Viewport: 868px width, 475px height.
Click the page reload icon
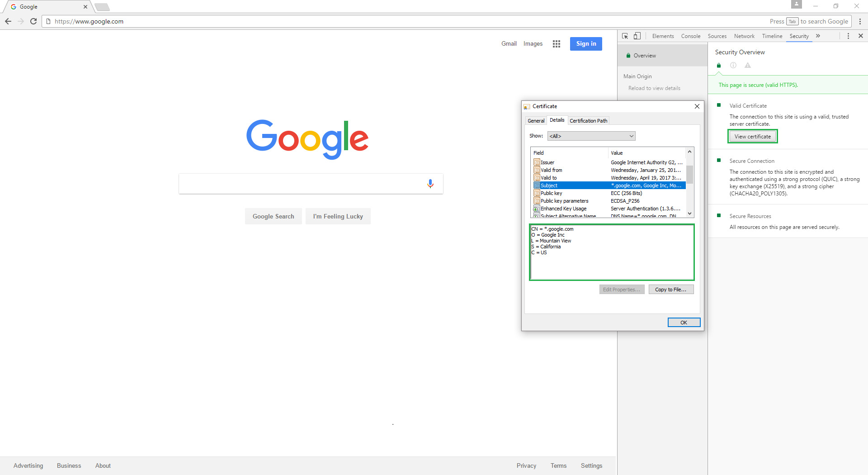pos(33,21)
